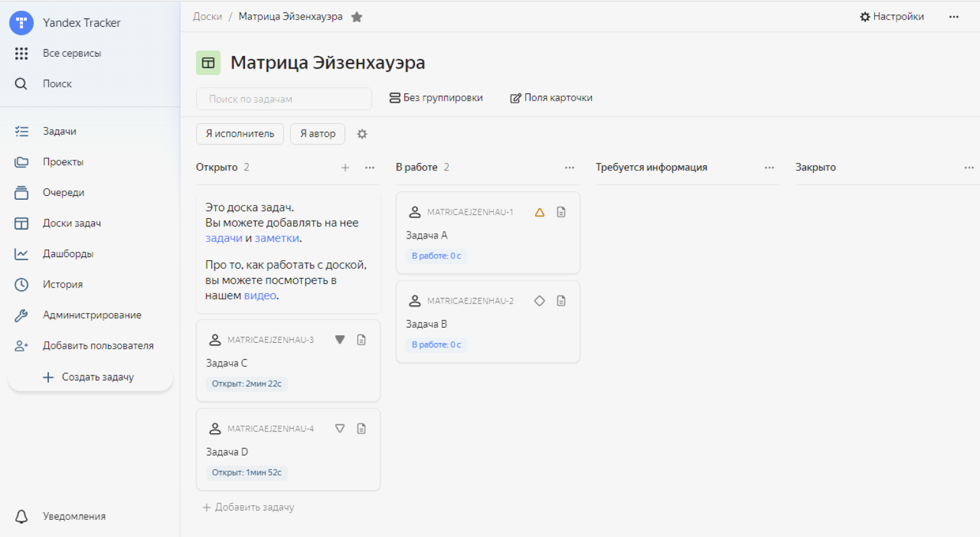980x537 pixels.
Task: Toggle the Я исполнитель filter
Action: 240,134
